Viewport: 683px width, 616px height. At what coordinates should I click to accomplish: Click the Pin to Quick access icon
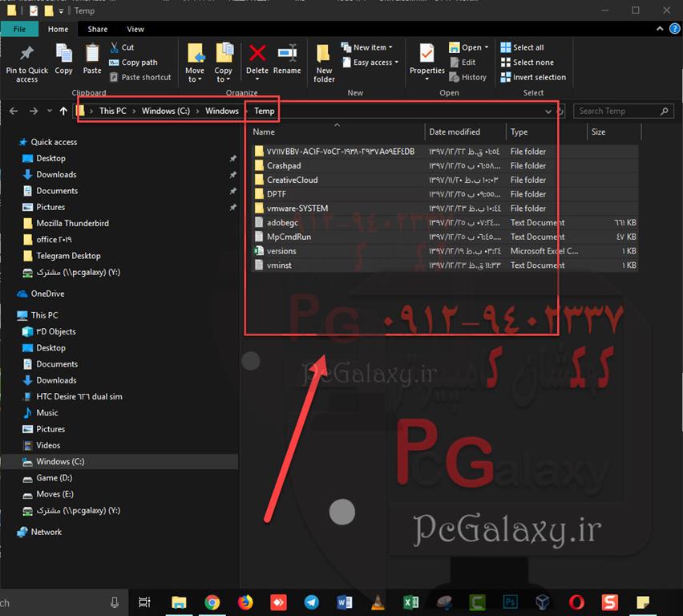pos(26,55)
